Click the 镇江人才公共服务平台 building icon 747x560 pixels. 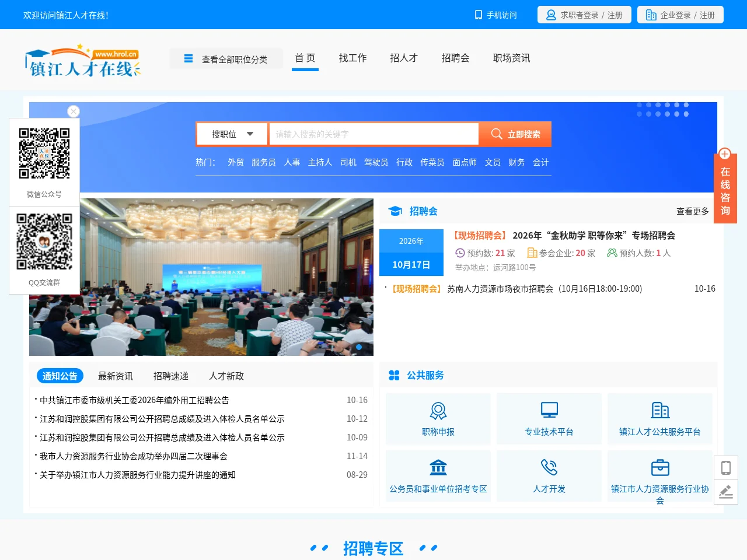660,411
